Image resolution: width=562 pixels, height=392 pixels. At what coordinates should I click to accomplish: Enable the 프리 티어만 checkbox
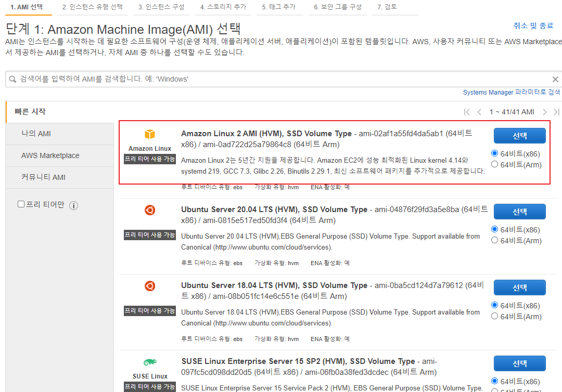point(21,204)
